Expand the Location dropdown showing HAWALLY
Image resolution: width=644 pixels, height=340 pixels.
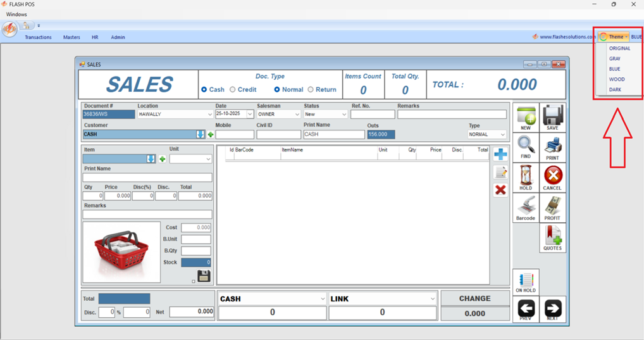point(209,115)
